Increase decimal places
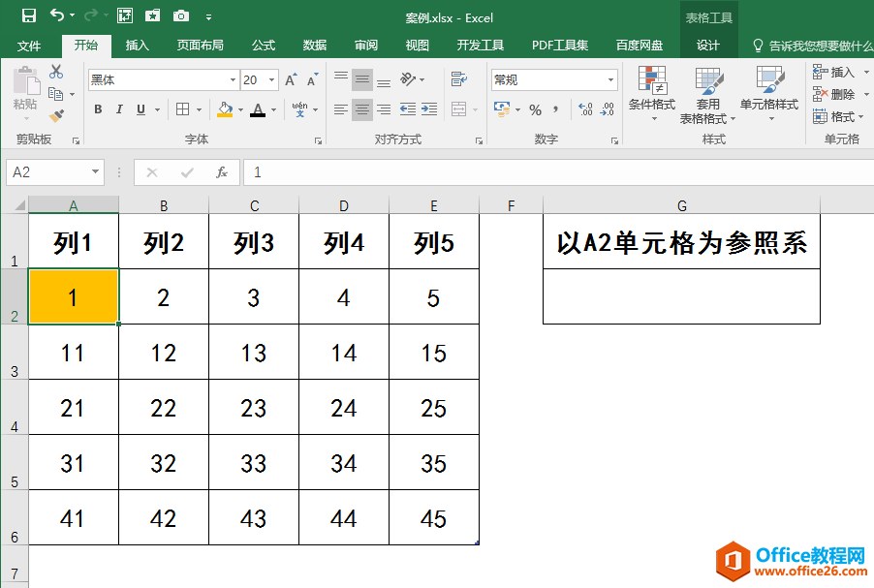 pos(585,109)
